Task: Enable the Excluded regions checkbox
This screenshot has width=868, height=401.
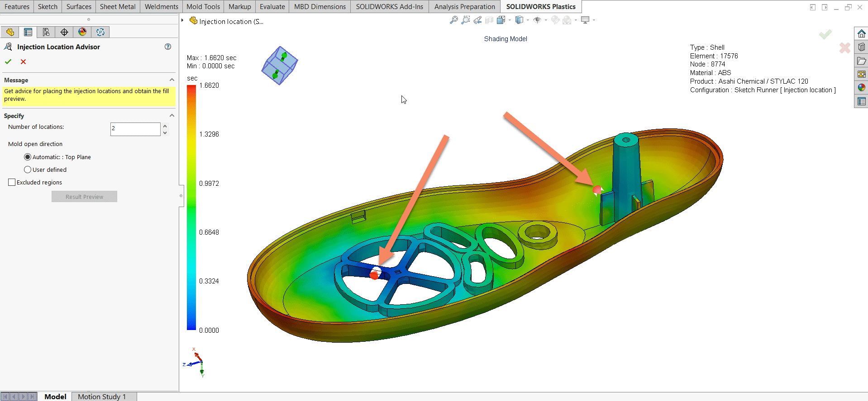Action: 12,183
